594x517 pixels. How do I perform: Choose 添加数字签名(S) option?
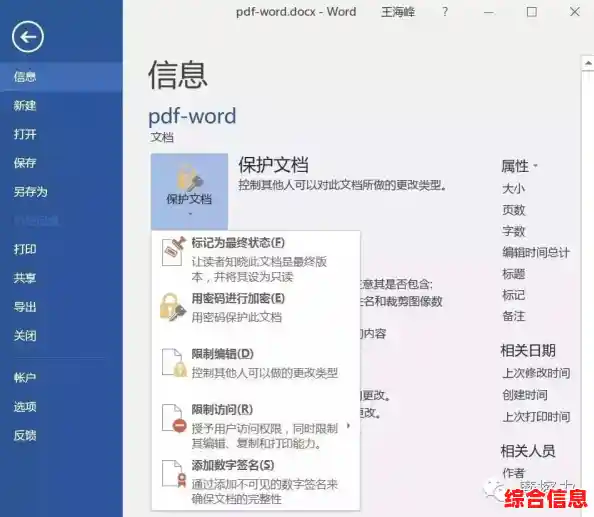pos(256,481)
